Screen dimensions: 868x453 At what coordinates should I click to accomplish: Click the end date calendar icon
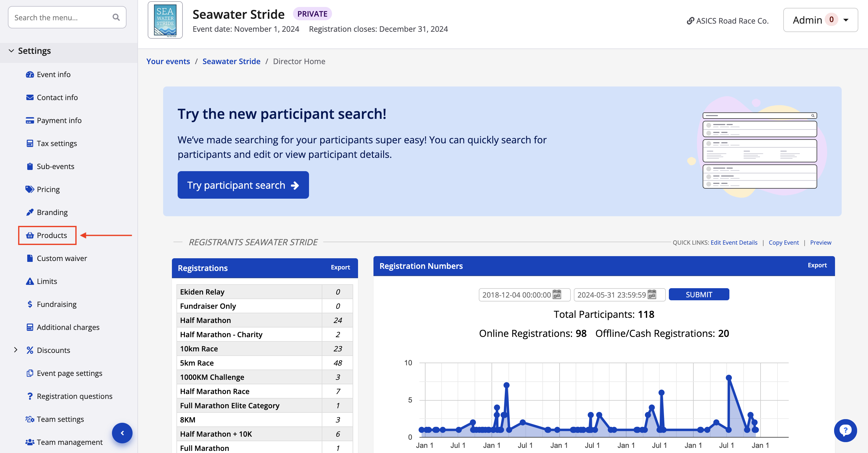pos(652,295)
